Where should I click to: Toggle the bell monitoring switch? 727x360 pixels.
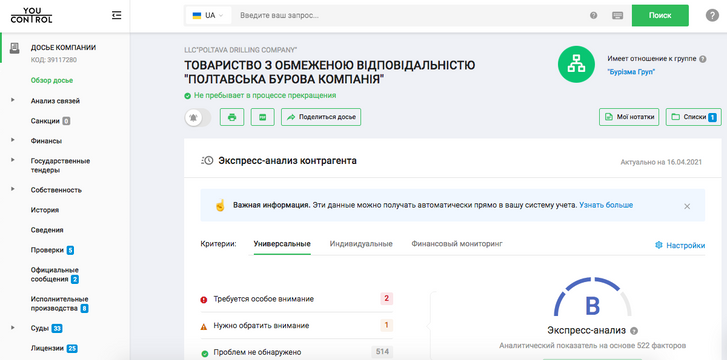(x=198, y=117)
